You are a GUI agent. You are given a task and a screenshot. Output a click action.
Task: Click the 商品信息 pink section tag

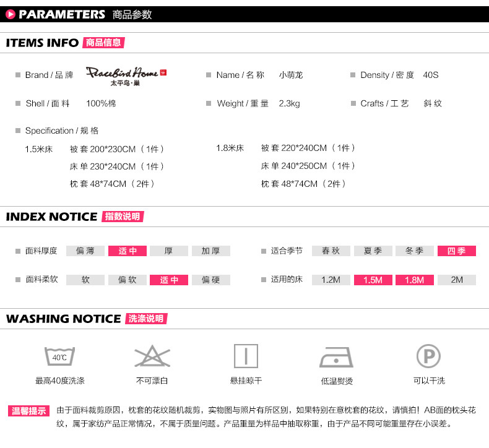click(103, 43)
